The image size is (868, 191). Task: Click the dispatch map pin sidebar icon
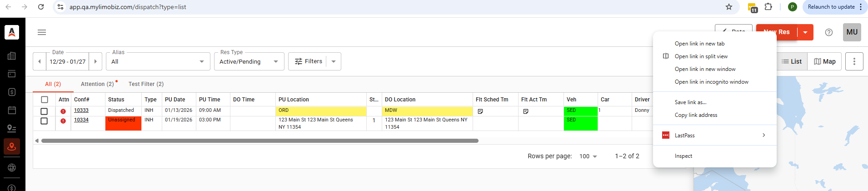(x=12, y=147)
